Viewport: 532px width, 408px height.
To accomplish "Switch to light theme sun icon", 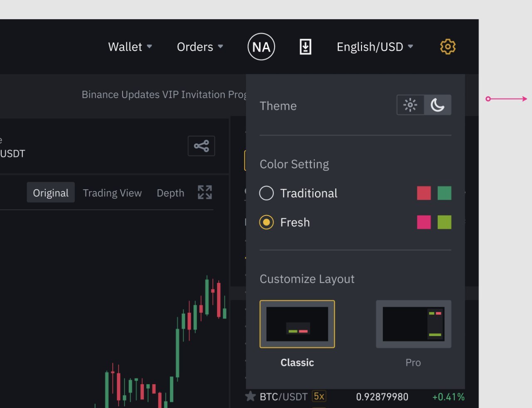I will [410, 105].
